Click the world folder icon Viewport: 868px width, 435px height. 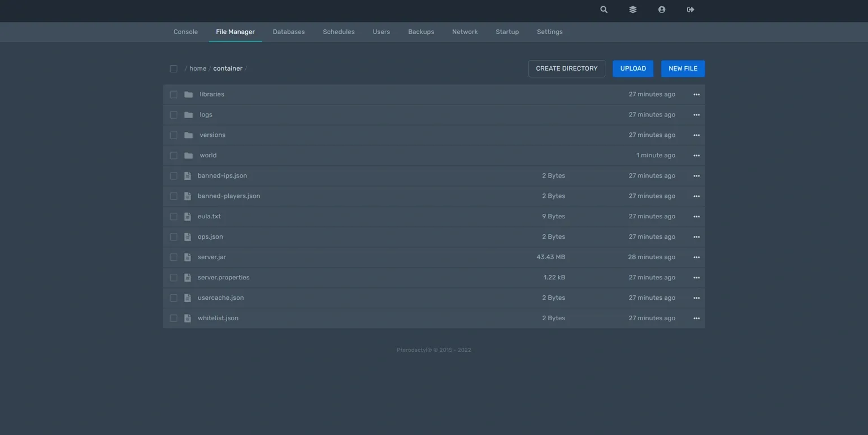(189, 156)
